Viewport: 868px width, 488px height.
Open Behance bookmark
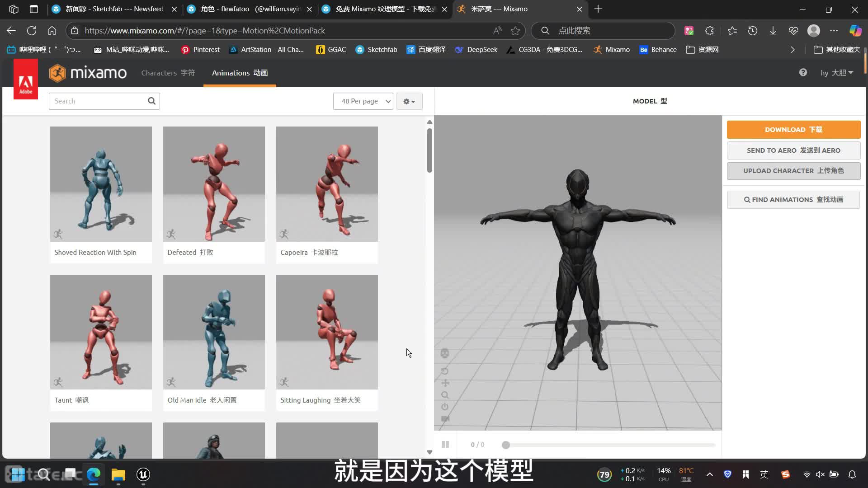point(658,50)
